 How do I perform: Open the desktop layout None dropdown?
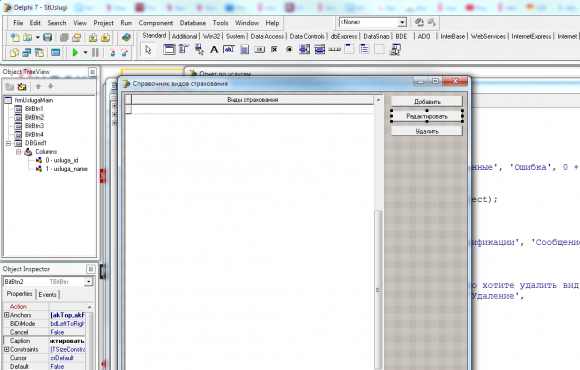(402, 23)
